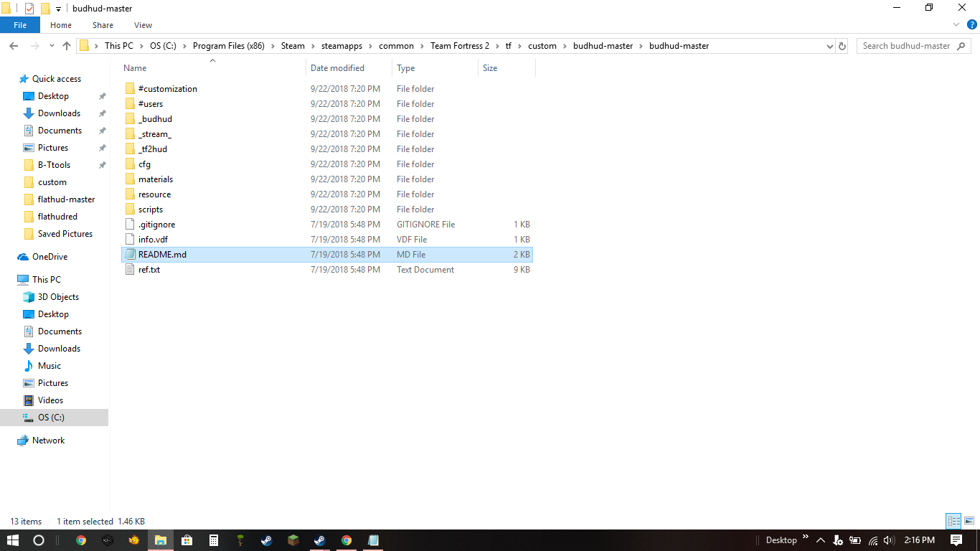Refresh the current folder view
Image resolution: width=980 pixels, height=551 pixels.
[842, 46]
